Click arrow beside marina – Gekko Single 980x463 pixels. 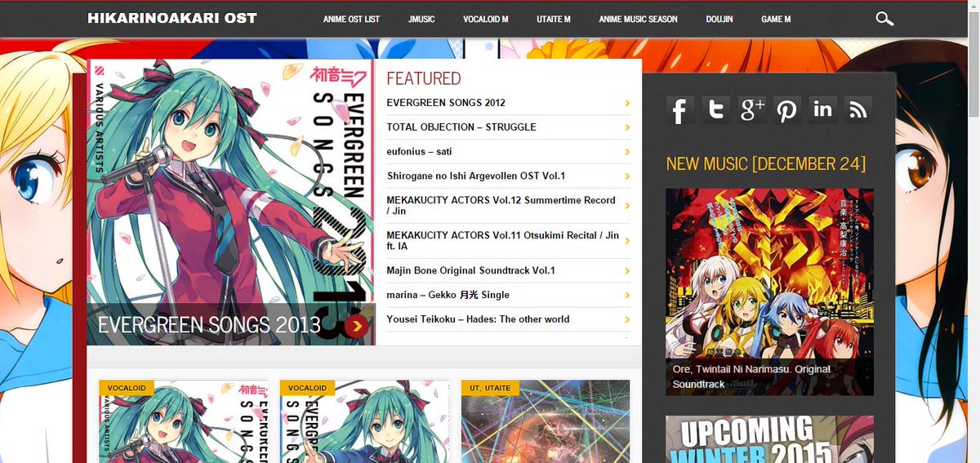(627, 295)
